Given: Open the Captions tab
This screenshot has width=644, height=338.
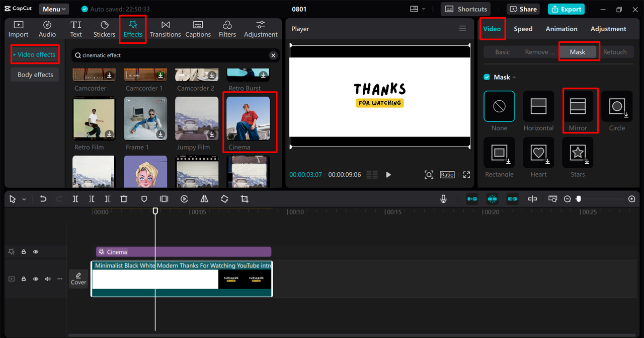Looking at the screenshot, I should (x=198, y=29).
